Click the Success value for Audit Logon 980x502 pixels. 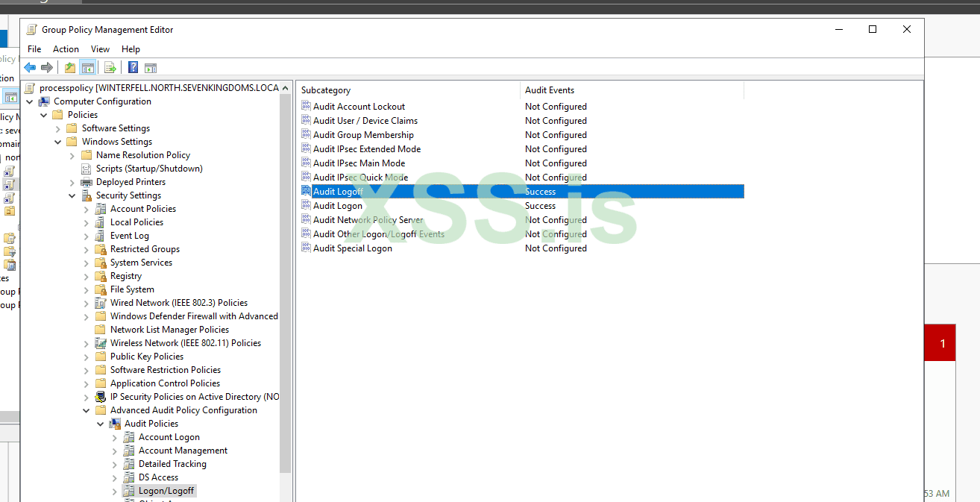540,205
